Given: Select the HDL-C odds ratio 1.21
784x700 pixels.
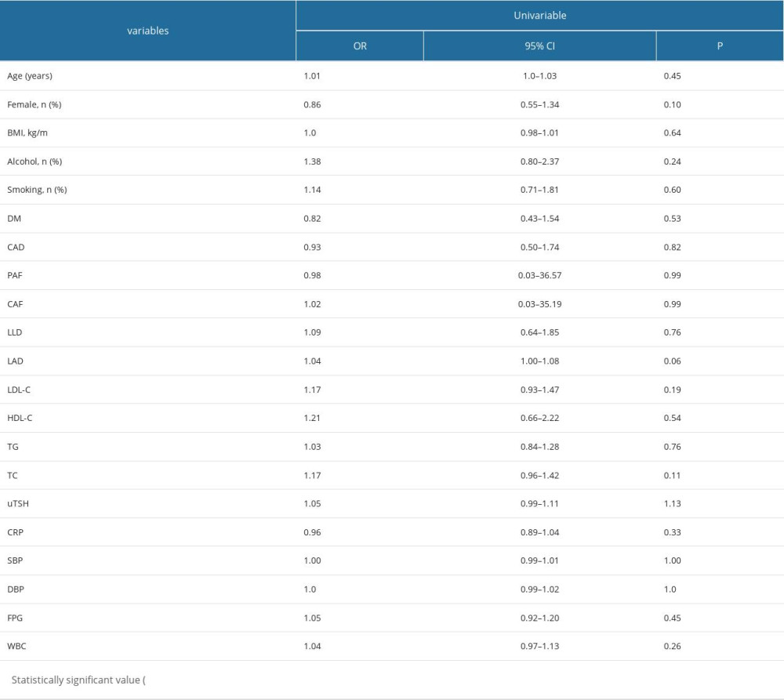Looking at the screenshot, I should (312, 418).
